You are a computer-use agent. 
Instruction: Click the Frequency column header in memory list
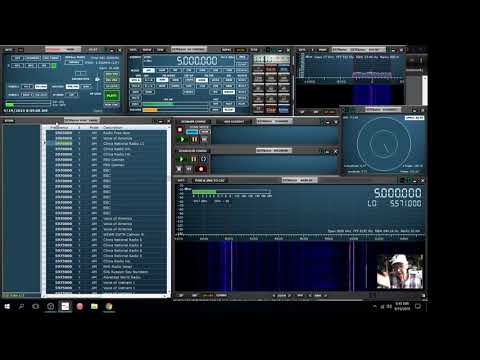(x=59, y=127)
